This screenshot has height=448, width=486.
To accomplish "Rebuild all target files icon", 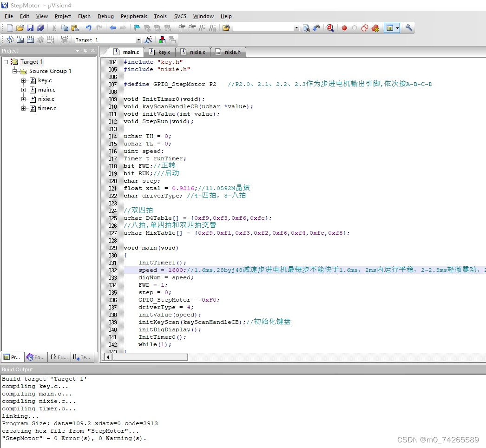I will (30, 40).
